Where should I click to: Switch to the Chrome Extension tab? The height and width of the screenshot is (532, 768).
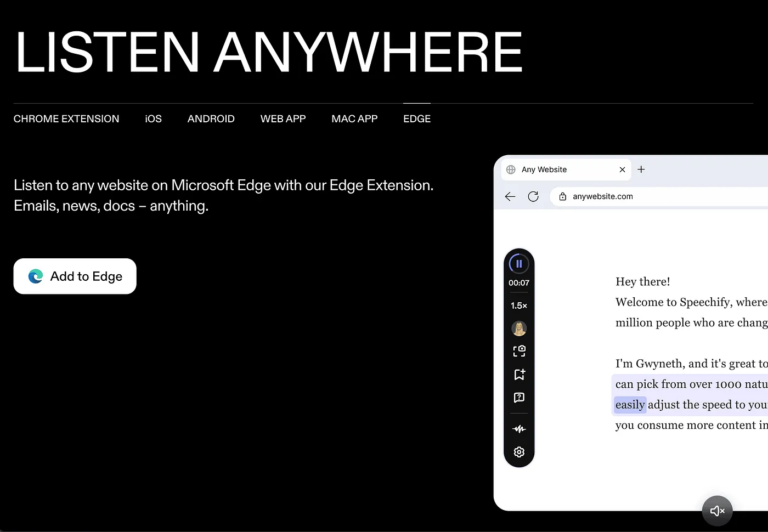[66, 118]
